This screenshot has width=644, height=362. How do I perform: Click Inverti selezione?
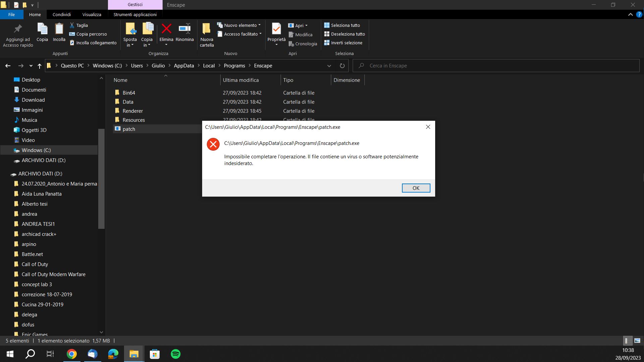(343, 43)
